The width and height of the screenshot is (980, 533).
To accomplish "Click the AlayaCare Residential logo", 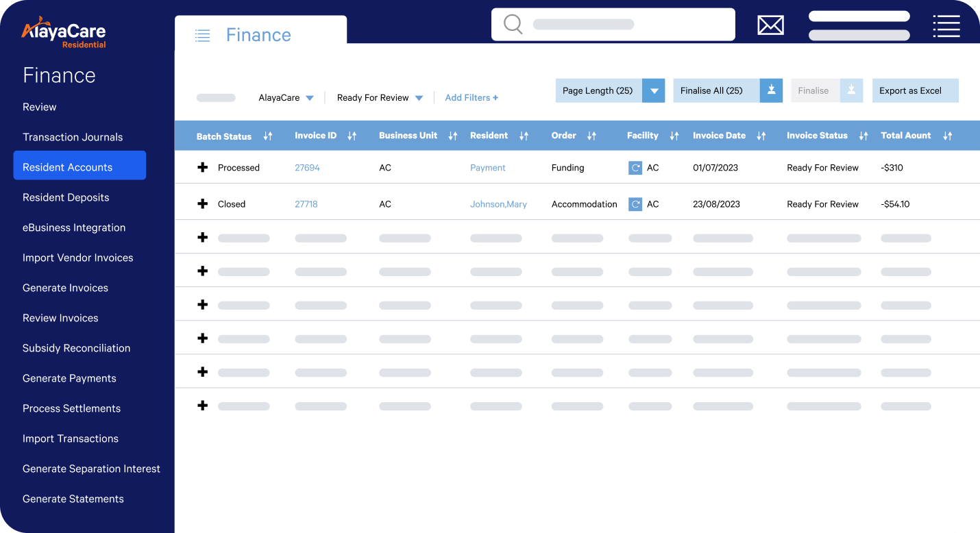I will 64,33.
